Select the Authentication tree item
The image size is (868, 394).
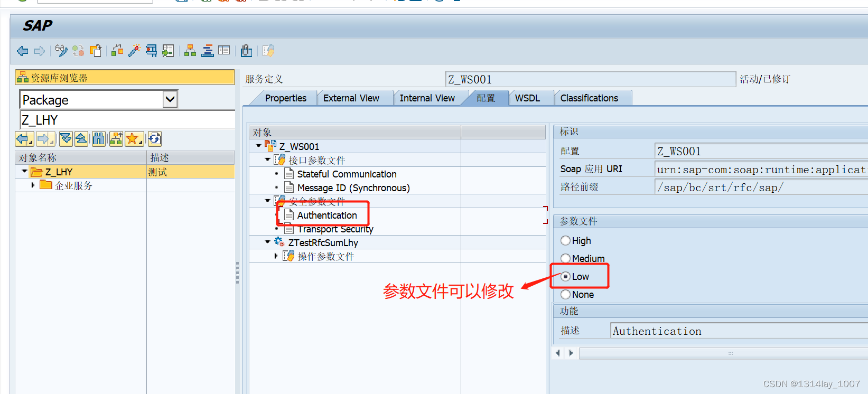[327, 215]
